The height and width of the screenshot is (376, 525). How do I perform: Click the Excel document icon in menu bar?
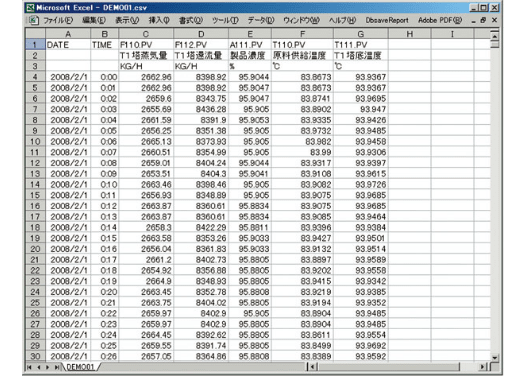33,20
